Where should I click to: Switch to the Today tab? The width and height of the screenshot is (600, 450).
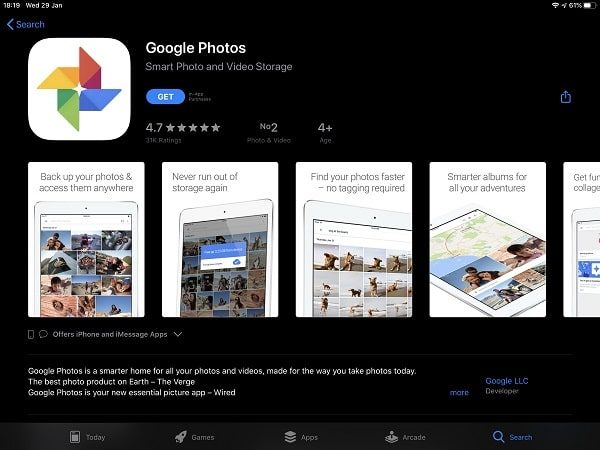pos(96,437)
